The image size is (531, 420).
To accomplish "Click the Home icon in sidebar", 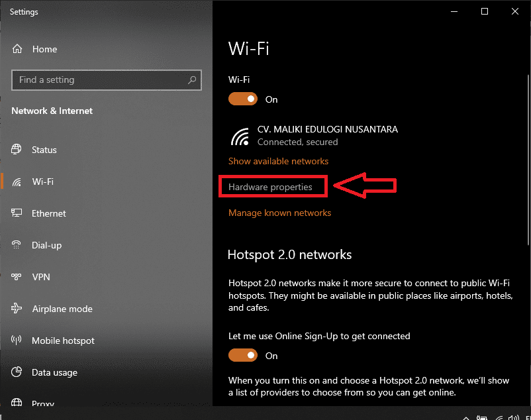I will tap(18, 49).
